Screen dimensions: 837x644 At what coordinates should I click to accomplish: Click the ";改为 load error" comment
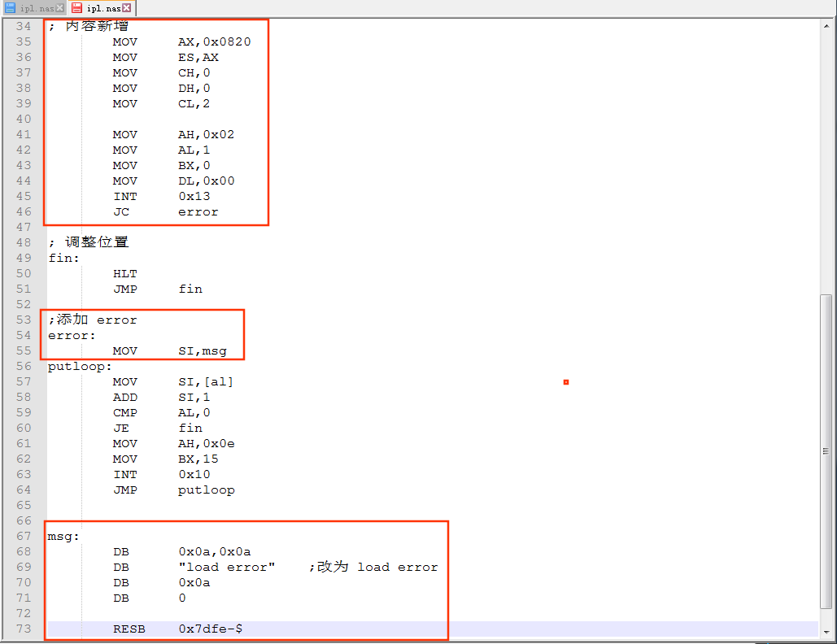(x=373, y=567)
